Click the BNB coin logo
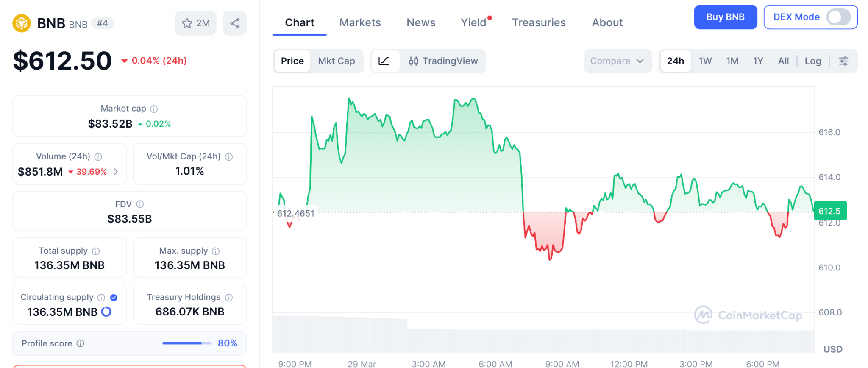 [22, 23]
